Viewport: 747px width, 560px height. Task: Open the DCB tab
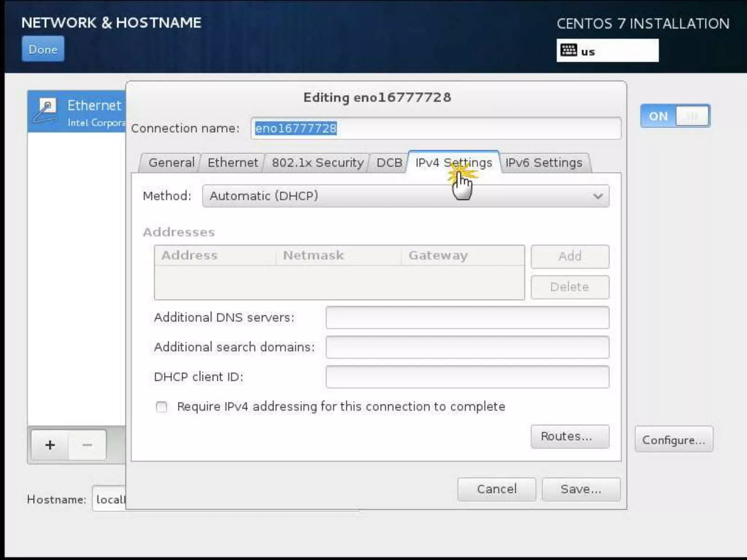[389, 163]
